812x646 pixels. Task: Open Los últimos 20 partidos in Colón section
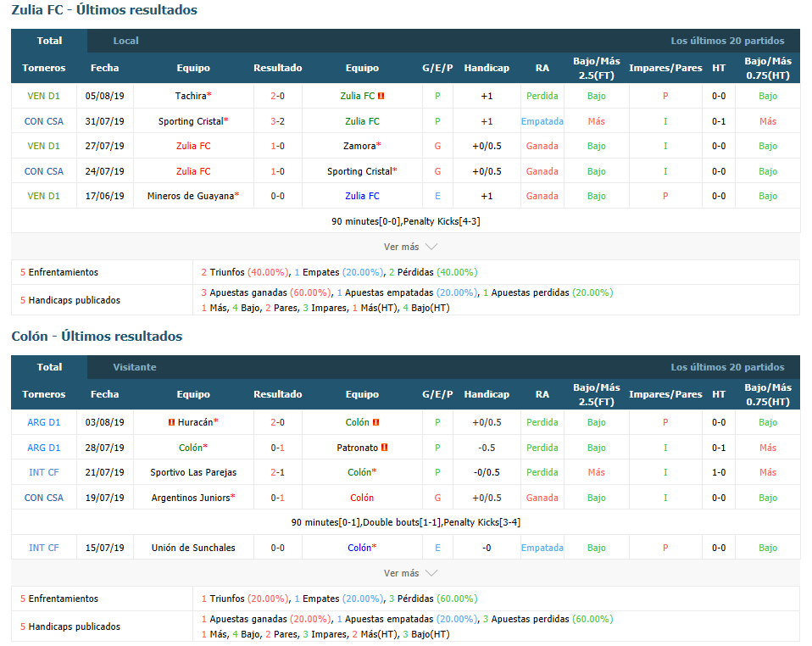coord(727,367)
